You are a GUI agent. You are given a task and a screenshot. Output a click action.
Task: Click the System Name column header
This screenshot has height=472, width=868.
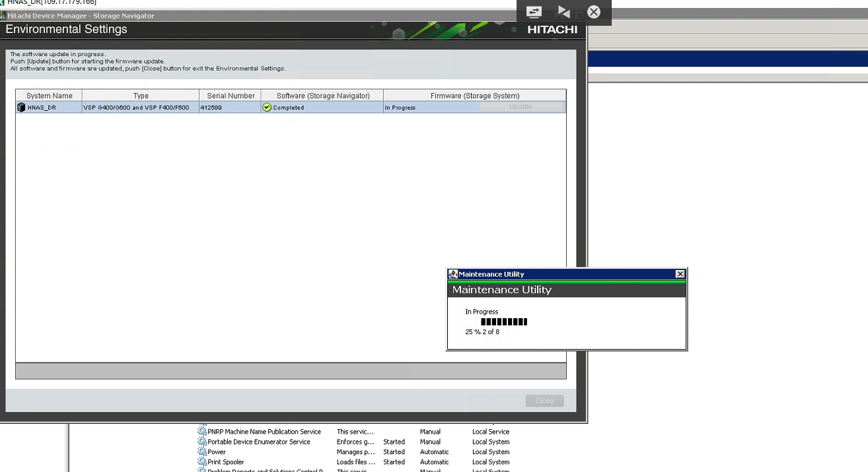coord(49,96)
